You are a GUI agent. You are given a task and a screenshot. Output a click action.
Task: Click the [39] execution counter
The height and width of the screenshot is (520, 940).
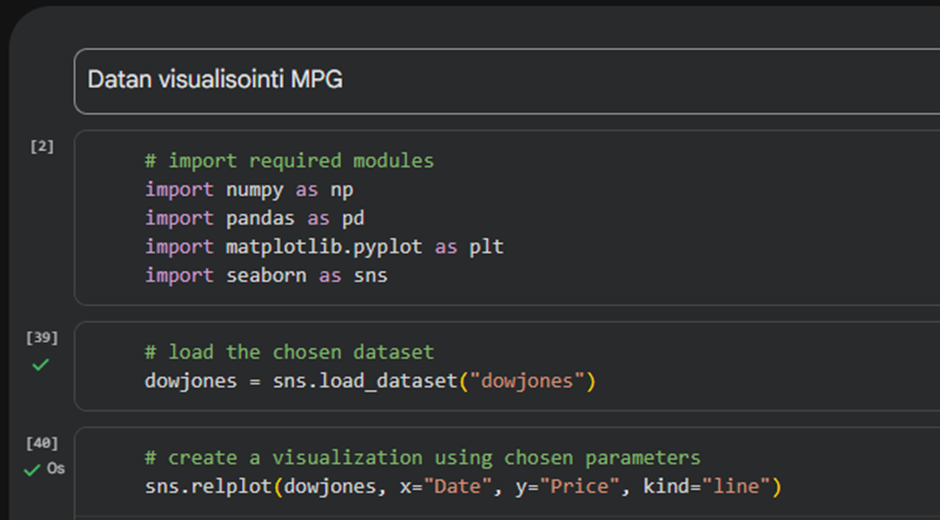(42, 338)
